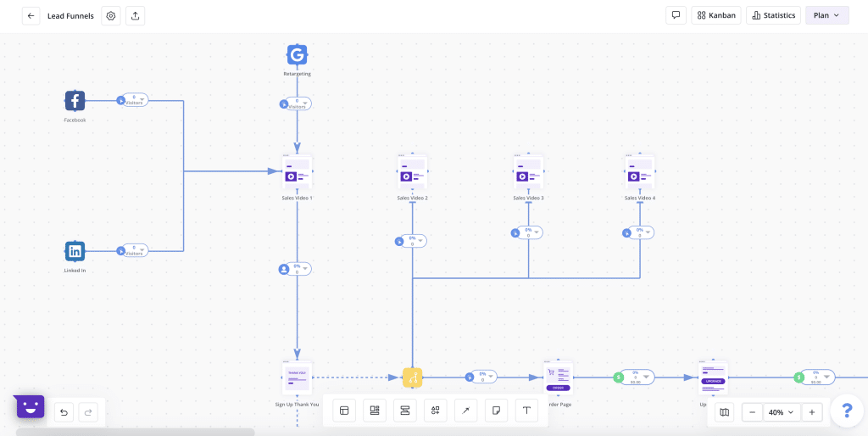Expand the Sales Video 3 connector dropdown
Image resolution: width=868 pixels, height=436 pixels.
pos(537,232)
